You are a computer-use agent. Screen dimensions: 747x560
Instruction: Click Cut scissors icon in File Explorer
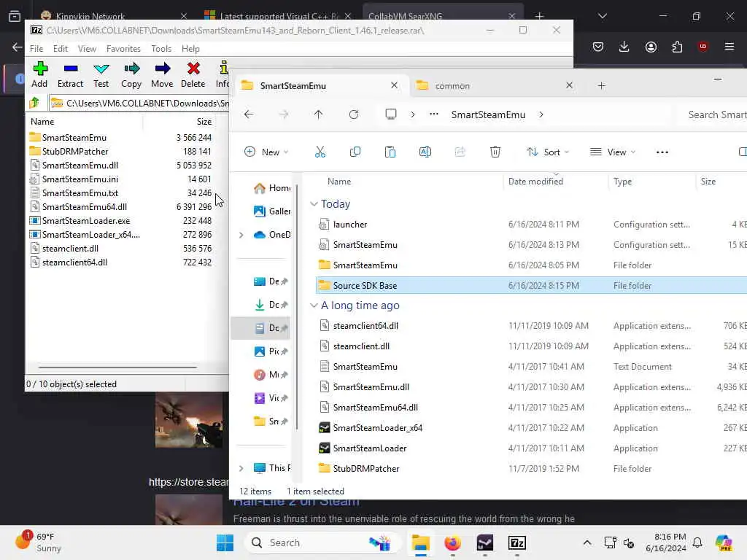320,152
